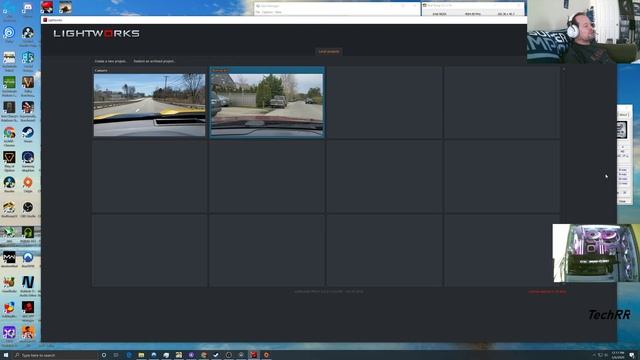
Task: Open the notification center icon
Action: (632, 355)
